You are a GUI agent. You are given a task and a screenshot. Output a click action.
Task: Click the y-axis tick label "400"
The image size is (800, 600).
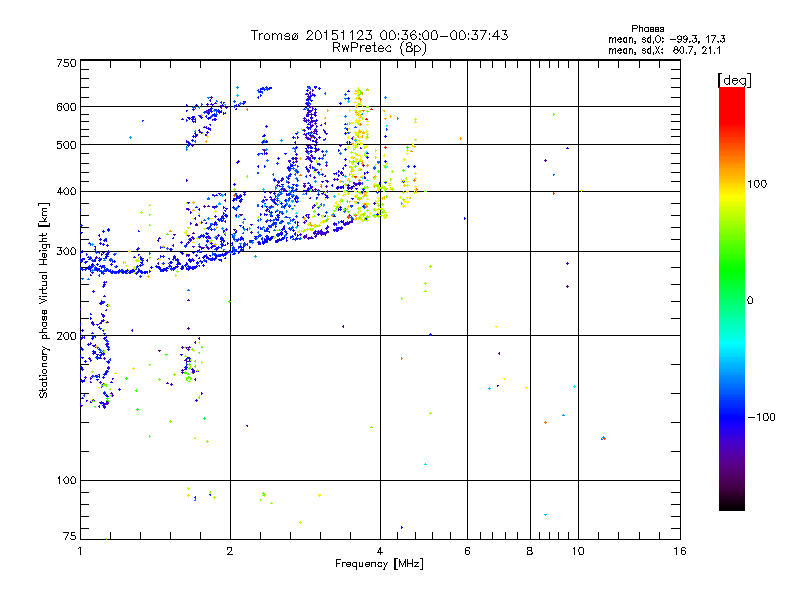click(x=66, y=191)
